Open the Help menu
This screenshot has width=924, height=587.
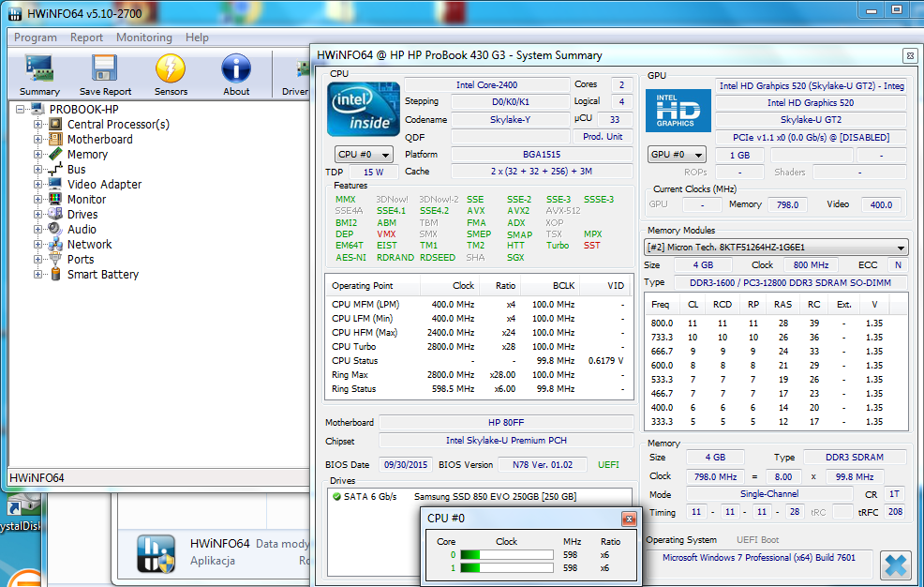197,38
